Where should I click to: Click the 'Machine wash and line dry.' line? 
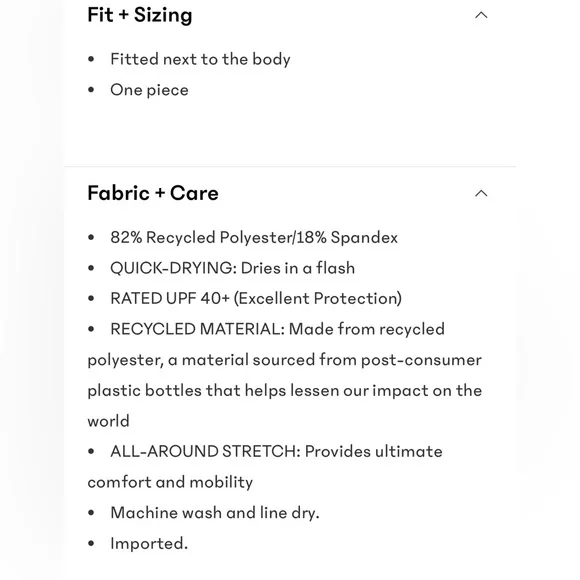(215, 513)
